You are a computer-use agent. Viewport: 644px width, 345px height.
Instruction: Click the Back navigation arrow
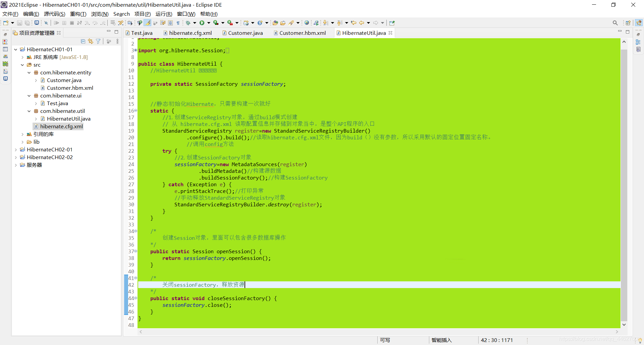362,23
